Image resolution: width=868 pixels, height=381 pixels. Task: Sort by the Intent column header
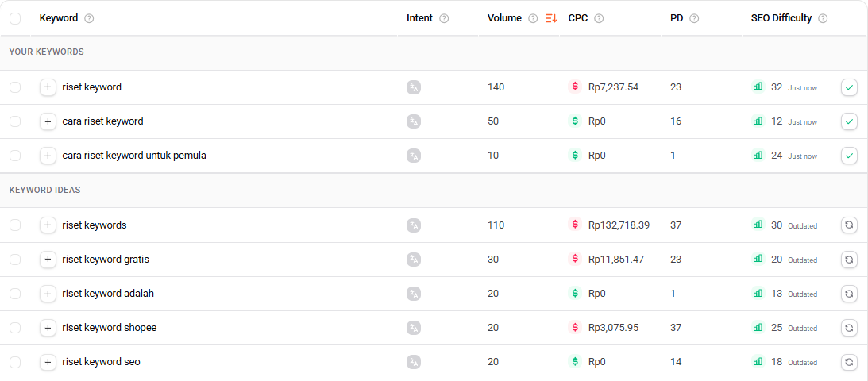point(419,18)
